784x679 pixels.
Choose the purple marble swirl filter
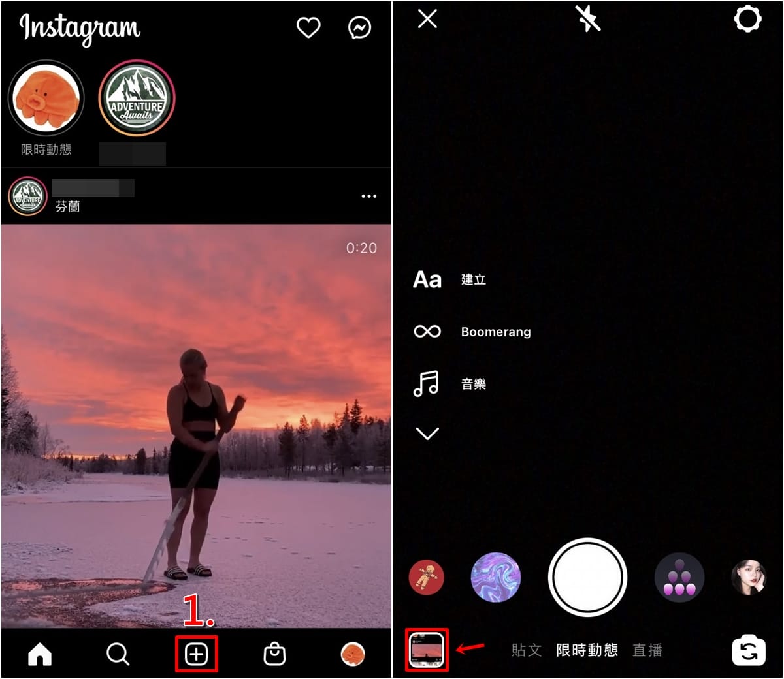pos(496,578)
